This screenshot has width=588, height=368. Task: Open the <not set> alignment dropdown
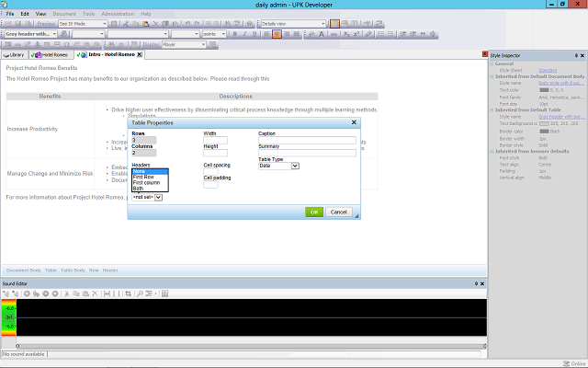[x=158, y=197]
